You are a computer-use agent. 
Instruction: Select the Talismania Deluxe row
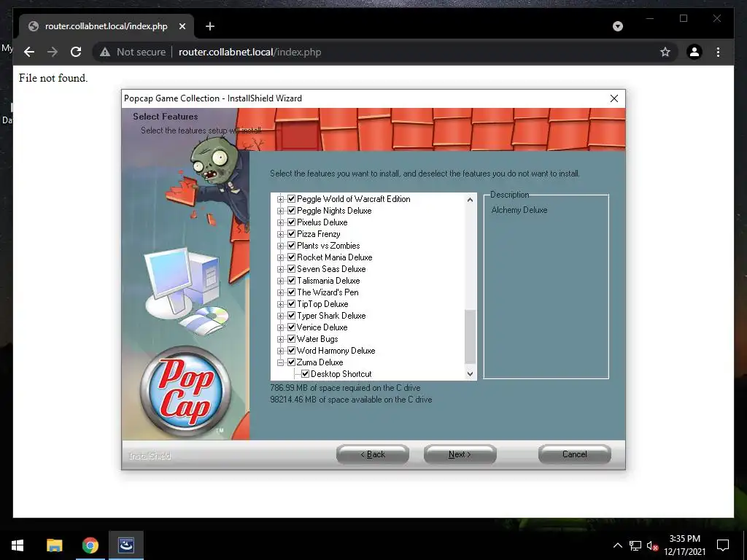[328, 281]
